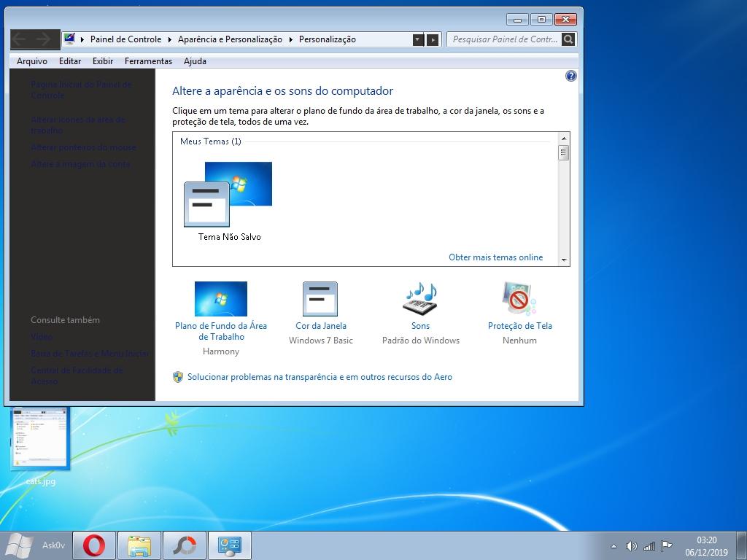Click the search magnifier icon
The height and width of the screenshot is (560, 747).
pos(568,39)
